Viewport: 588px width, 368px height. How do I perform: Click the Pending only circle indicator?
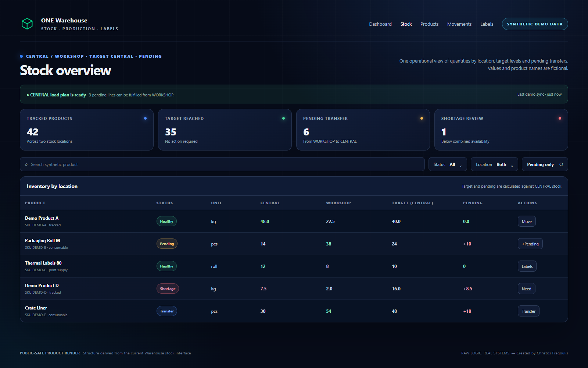coord(561,164)
